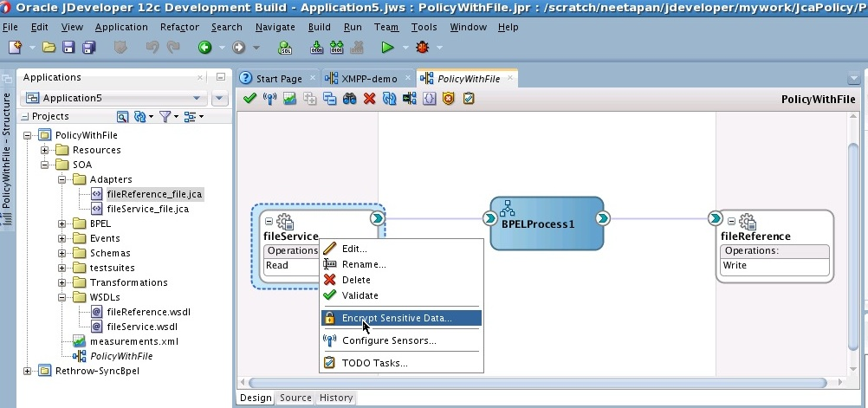This screenshot has width=868, height=408.
Task: Expand the BPEL folder
Action: click(x=62, y=223)
